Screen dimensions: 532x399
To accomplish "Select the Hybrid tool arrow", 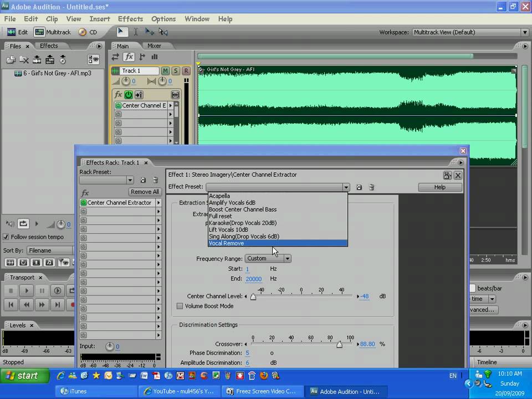I will tap(121, 32).
